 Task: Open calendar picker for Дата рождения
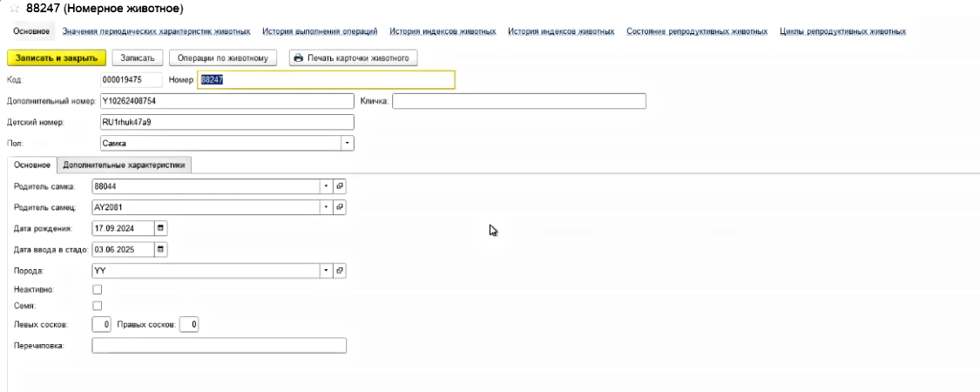(160, 228)
